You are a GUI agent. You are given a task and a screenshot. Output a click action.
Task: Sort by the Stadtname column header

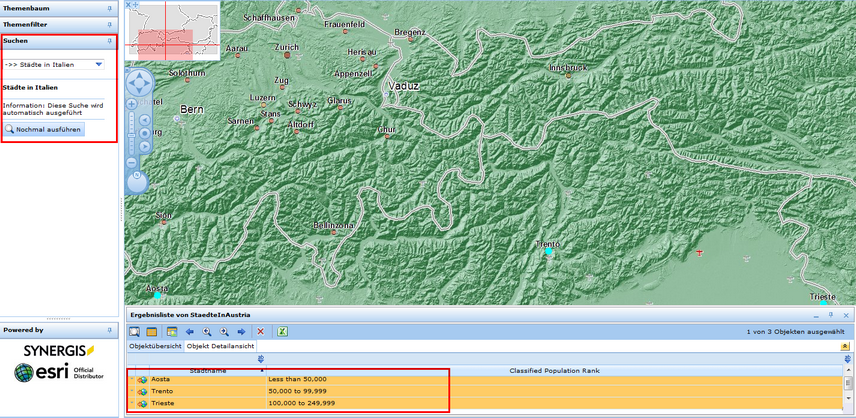(207, 371)
